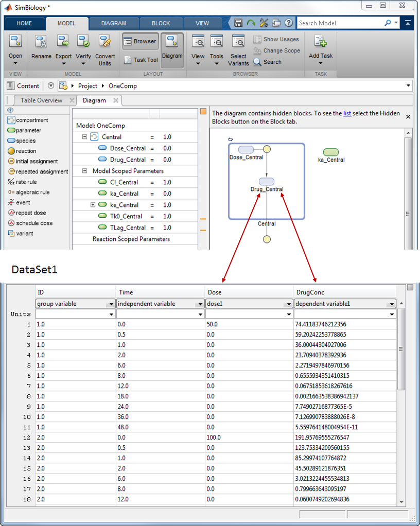Select the Dose cell showing 100.0
Viewport: 420px width, 526px height.
point(249,437)
